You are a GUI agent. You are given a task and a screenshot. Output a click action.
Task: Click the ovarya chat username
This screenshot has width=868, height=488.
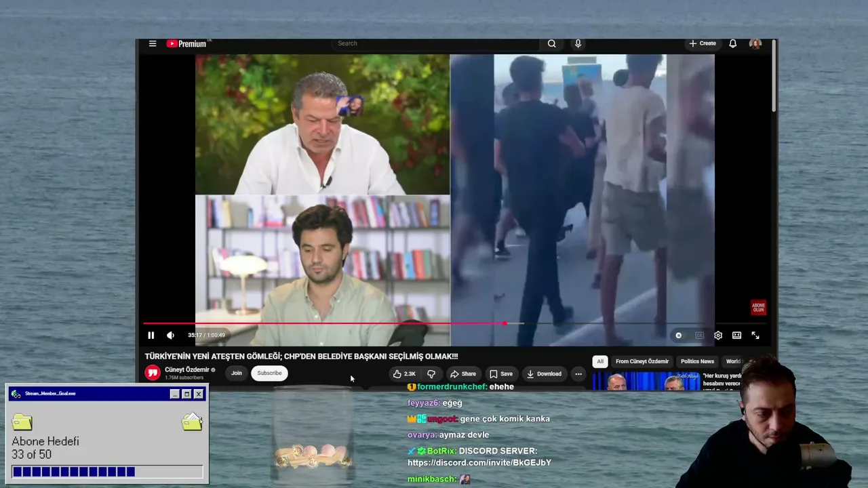(422, 435)
